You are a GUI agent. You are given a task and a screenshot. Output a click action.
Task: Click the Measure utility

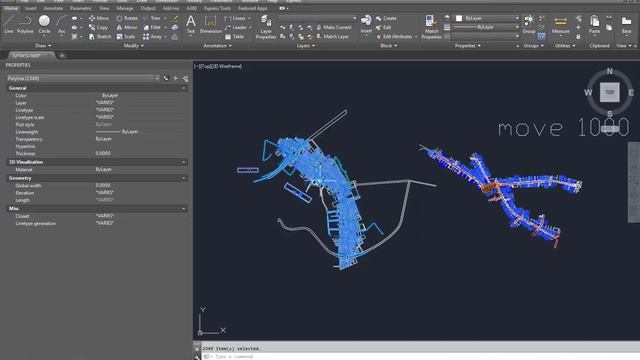[560, 24]
